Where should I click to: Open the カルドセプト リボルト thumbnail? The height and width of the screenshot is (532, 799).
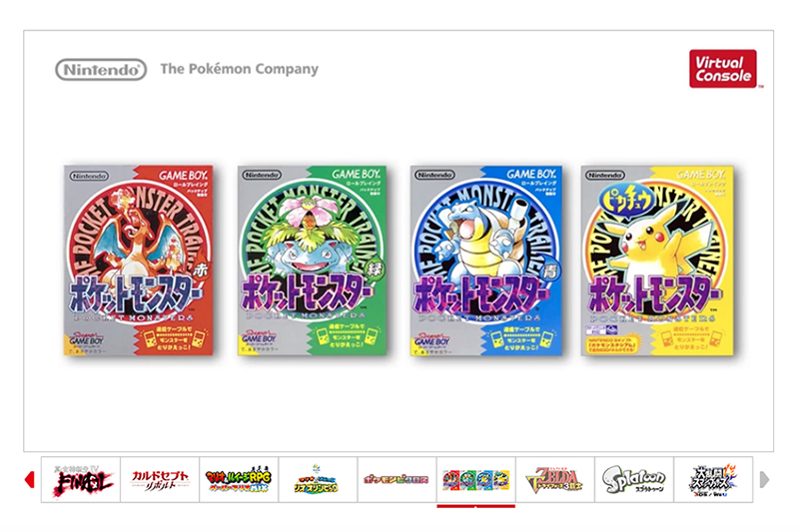[160, 479]
